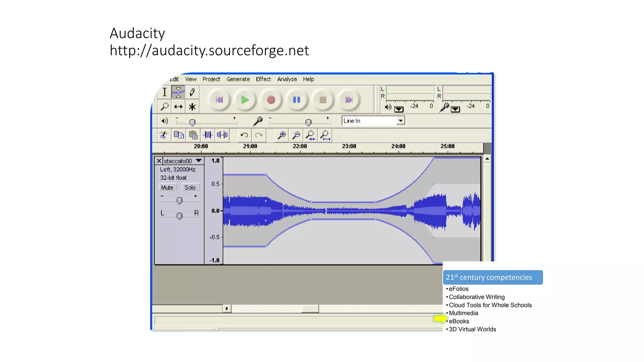Click the eBooks list item
Screen dimensions: 644x362
[459, 321]
